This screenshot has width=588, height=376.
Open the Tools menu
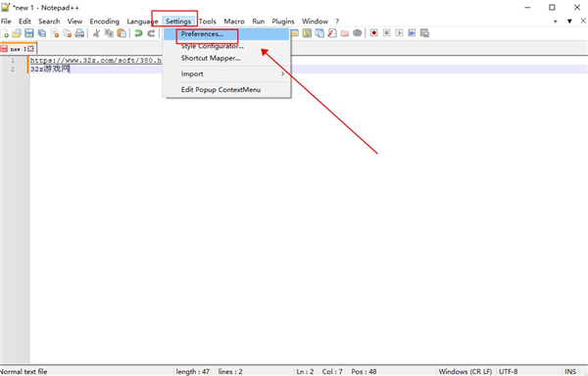(208, 22)
